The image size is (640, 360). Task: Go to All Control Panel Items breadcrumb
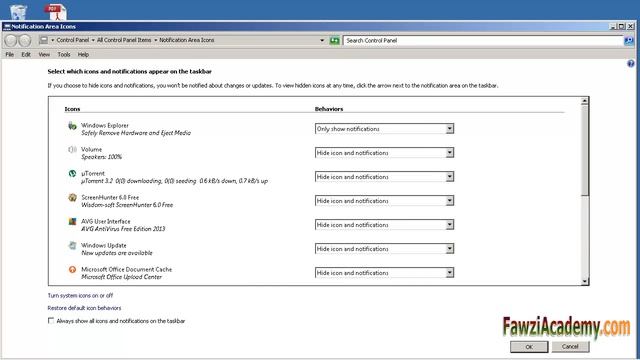coord(124,40)
